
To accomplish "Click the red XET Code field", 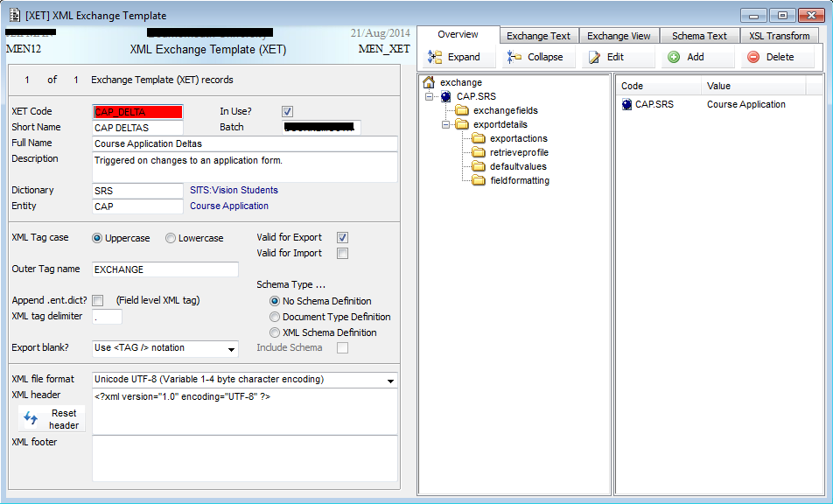I will tap(137, 112).
